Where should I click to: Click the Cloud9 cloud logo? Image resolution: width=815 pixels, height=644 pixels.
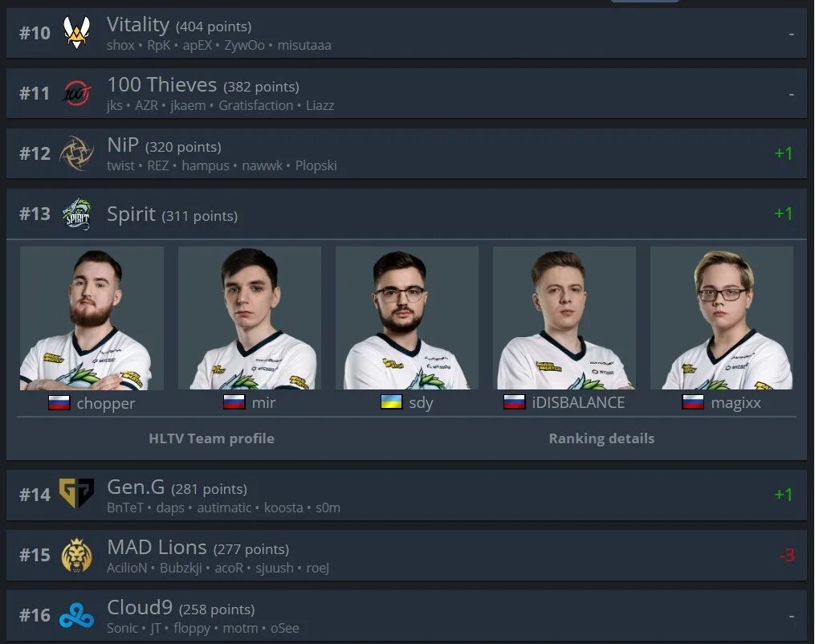tap(76, 615)
